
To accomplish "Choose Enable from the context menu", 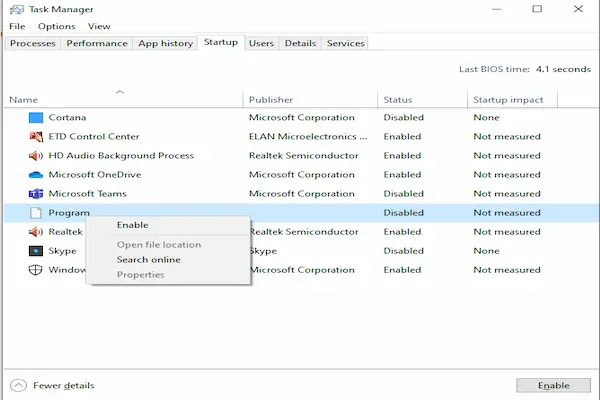I will point(132,225).
